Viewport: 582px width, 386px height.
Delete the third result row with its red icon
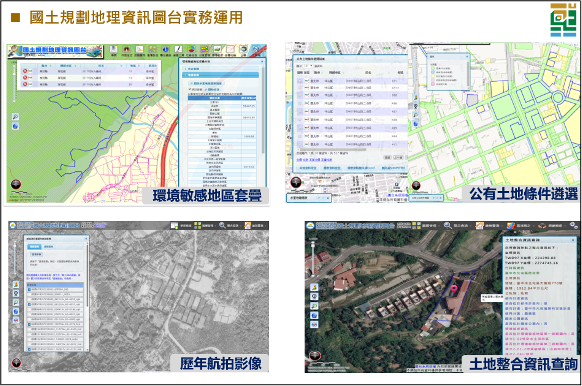pyautogui.click(x=25, y=84)
